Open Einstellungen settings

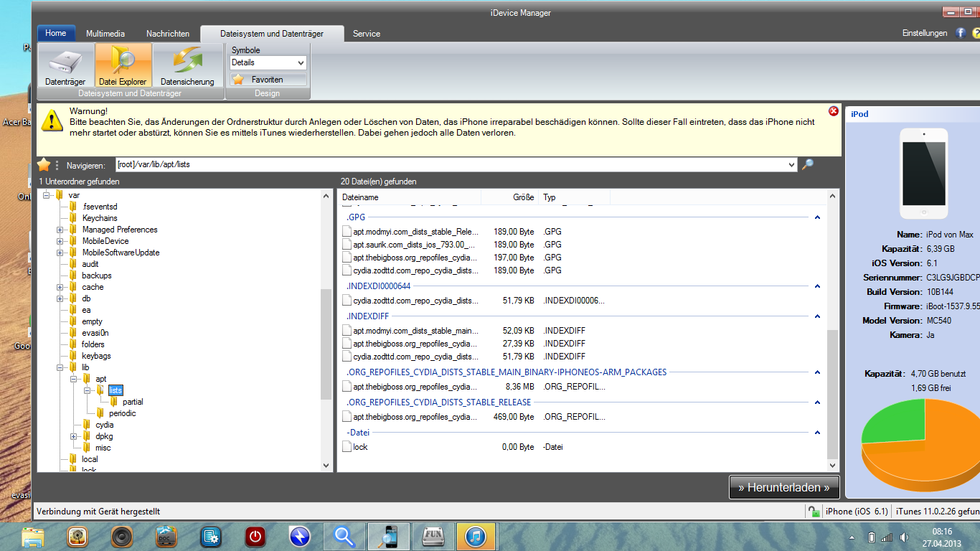[x=925, y=33]
